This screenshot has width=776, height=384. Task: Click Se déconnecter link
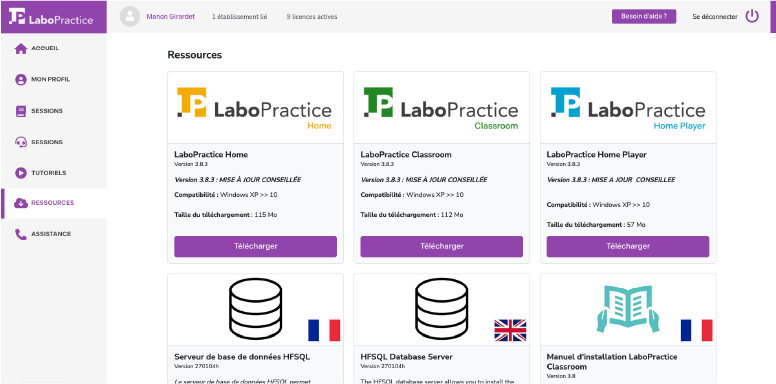pos(715,17)
